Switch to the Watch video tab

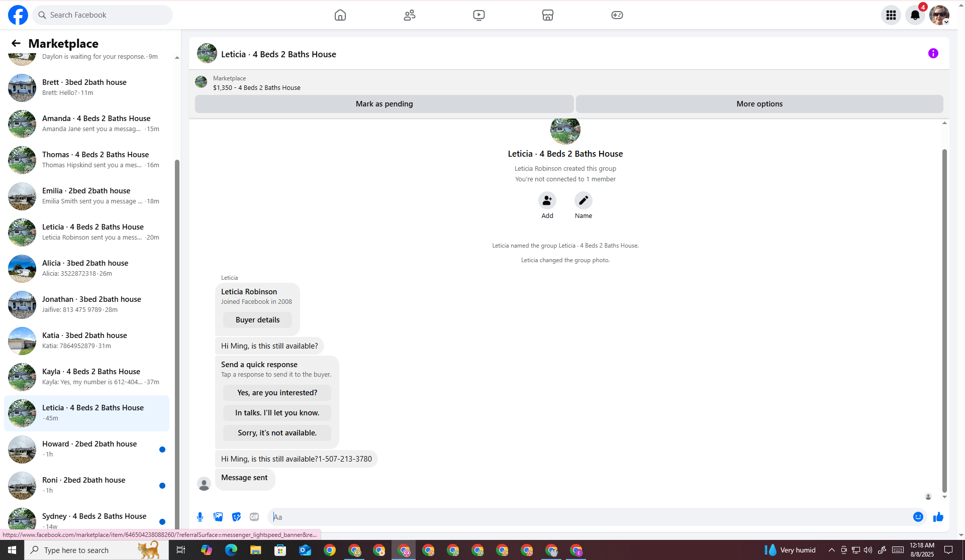coord(478,15)
